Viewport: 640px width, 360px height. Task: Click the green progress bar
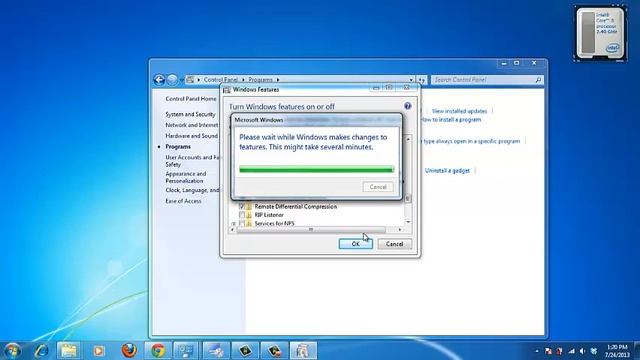tap(316, 169)
